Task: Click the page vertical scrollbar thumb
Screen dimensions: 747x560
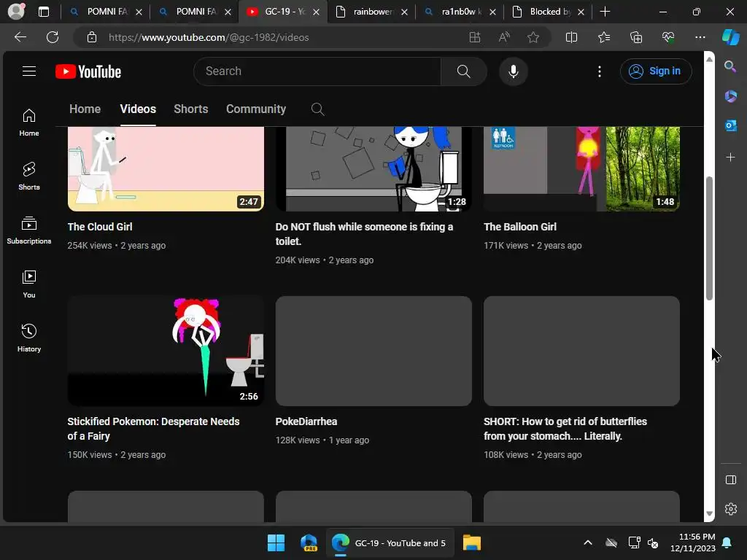Action: click(x=709, y=238)
